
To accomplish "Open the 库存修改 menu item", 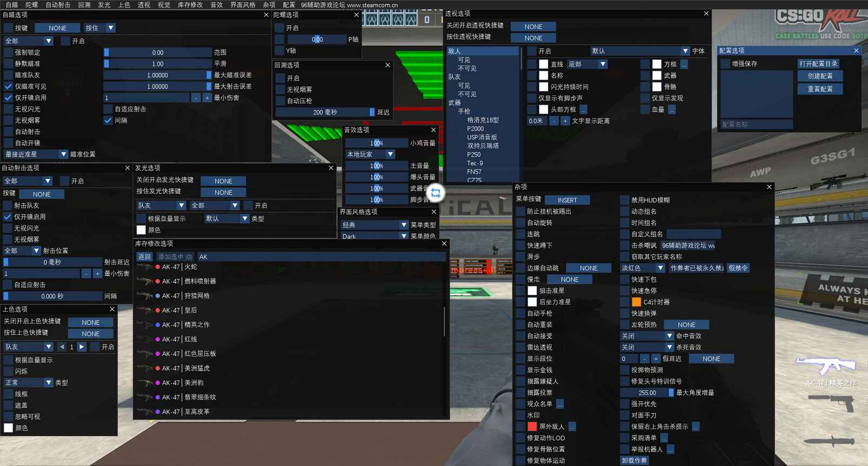I will point(190,4).
